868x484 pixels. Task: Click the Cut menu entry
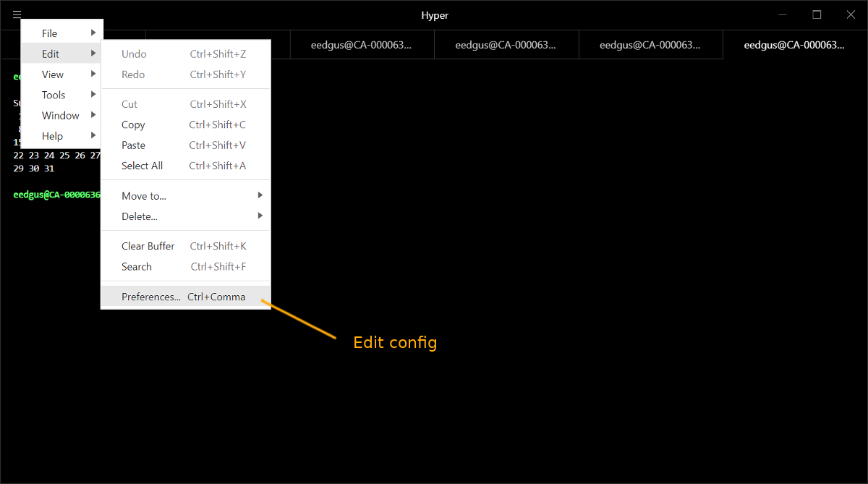click(185, 104)
